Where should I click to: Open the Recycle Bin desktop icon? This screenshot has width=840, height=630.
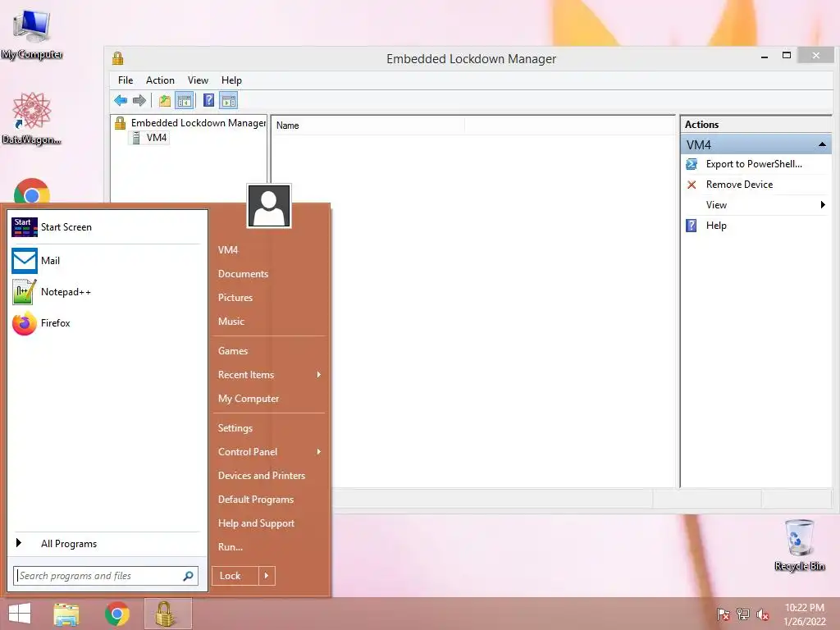pos(800,546)
